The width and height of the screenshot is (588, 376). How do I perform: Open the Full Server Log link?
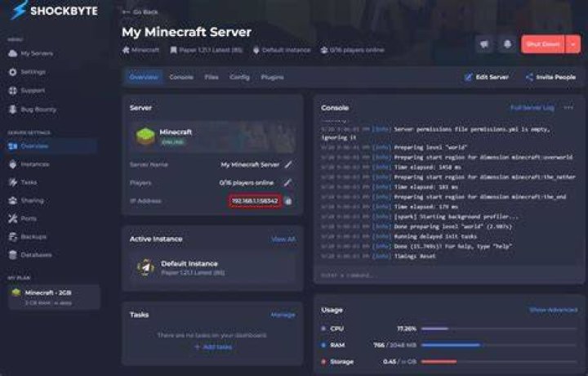(532, 108)
